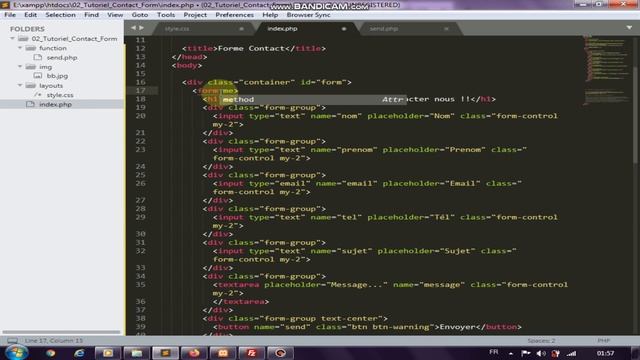Change the PHP syntax selector
The height and width of the screenshot is (360, 640).
tap(604, 340)
